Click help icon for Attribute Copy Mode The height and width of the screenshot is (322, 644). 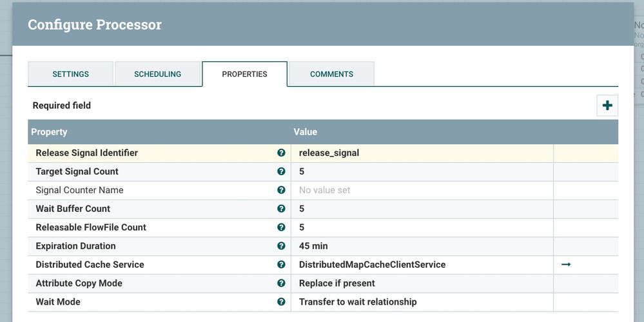[x=281, y=283]
